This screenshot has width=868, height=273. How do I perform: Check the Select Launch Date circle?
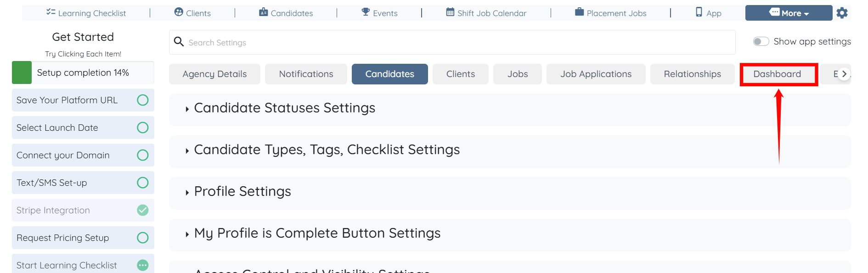coord(143,128)
